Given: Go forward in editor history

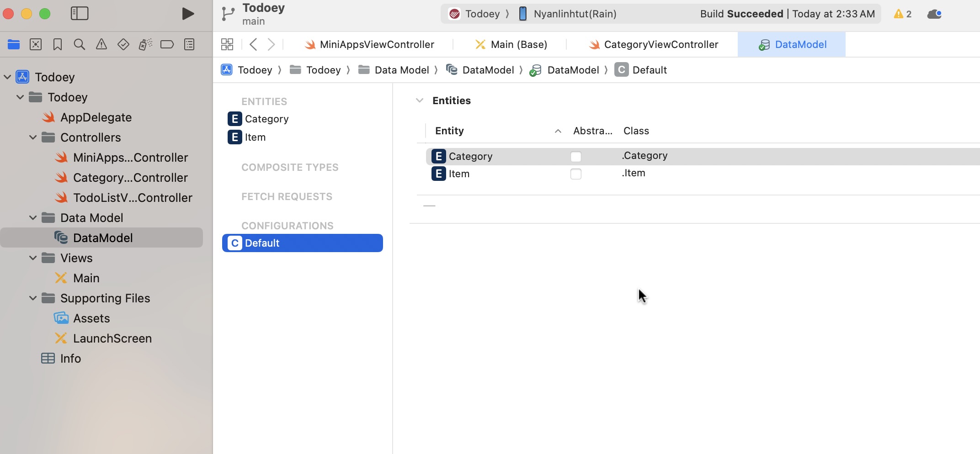Looking at the screenshot, I should coord(271,44).
